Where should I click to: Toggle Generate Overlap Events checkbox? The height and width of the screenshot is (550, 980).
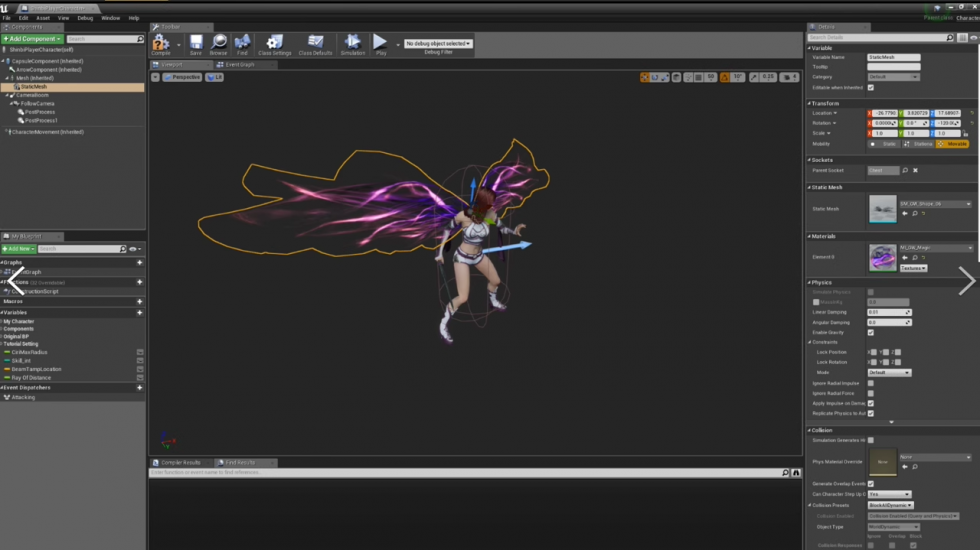(871, 484)
